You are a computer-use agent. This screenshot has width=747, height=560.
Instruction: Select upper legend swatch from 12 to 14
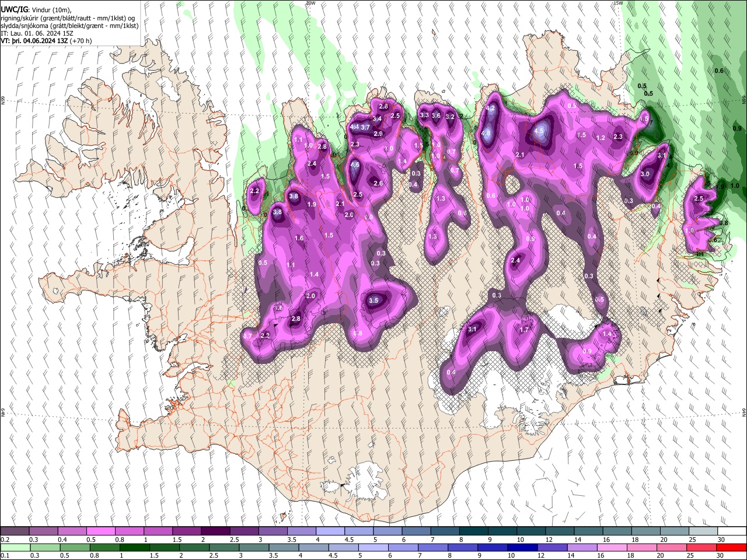pos(560,531)
